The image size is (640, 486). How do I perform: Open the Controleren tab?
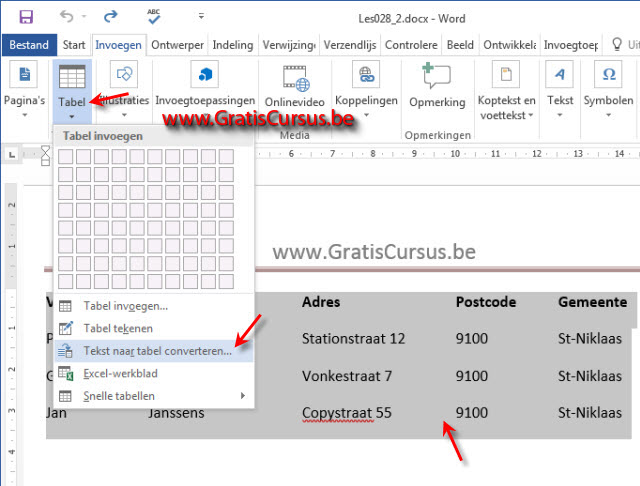tap(411, 45)
